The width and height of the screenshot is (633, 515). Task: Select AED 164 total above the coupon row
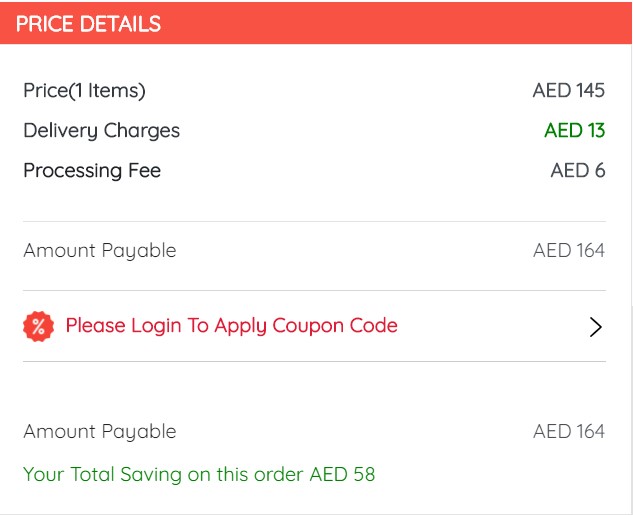(x=568, y=251)
